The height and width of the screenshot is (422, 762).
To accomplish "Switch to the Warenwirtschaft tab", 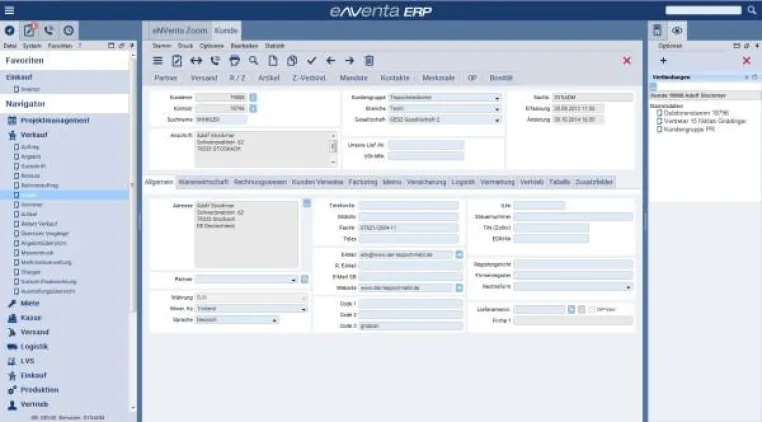I will [x=203, y=182].
